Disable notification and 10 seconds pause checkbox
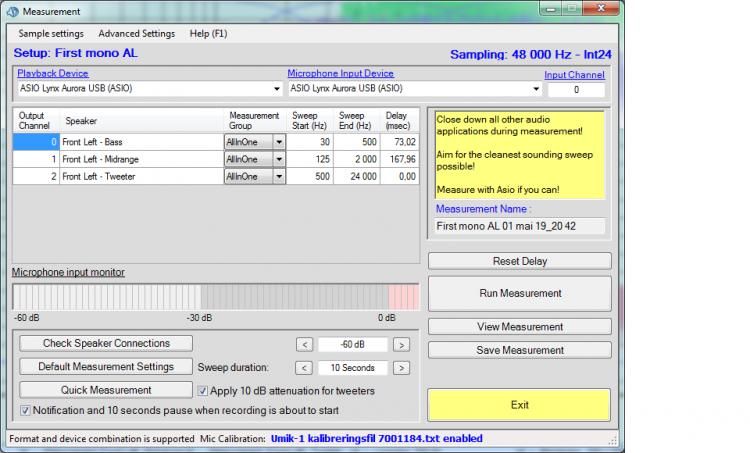Screen dimensions: 750x453 26,410
